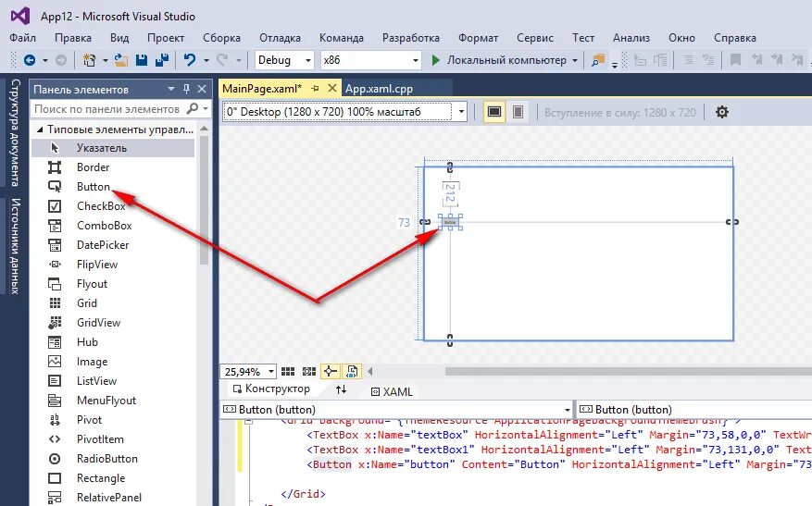Open designer settings gear icon

click(x=722, y=112)
